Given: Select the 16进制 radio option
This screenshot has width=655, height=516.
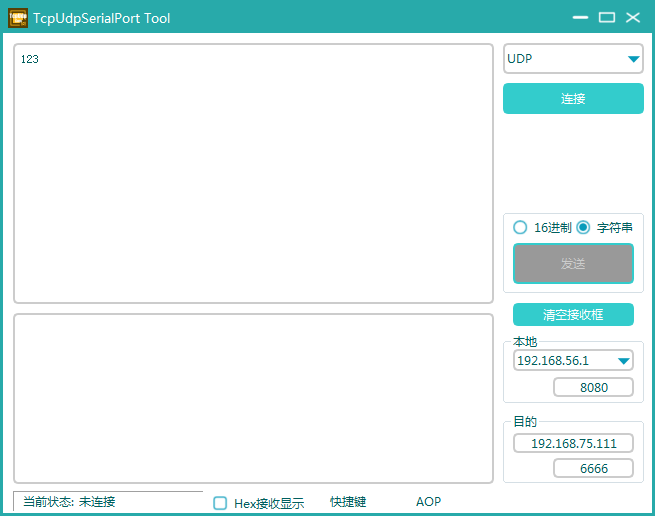Looking at the screenshot, I should [x=520, y=228].
